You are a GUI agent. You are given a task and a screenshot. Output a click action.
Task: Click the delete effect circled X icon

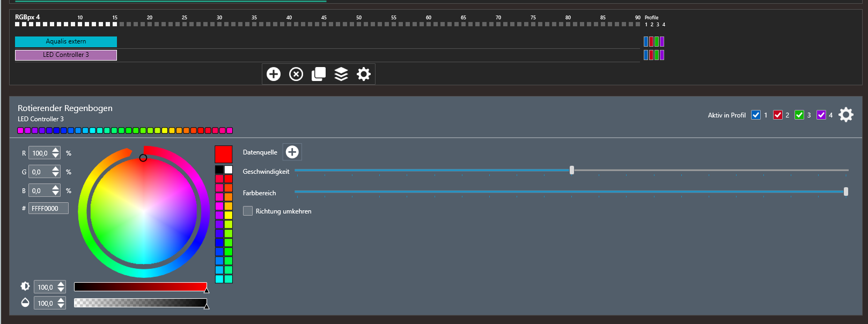(x=296, y=74)
